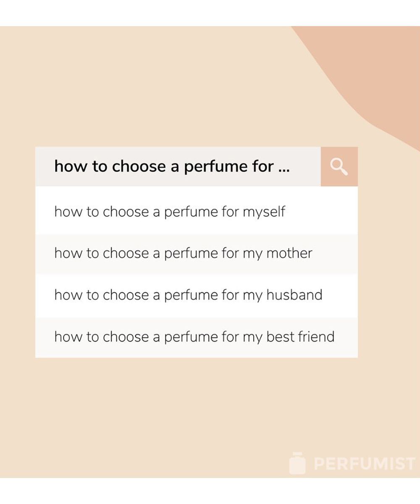Click the word 'friend' in last suggestion
The height and width of the screenshot is (504, 420).
315,337
